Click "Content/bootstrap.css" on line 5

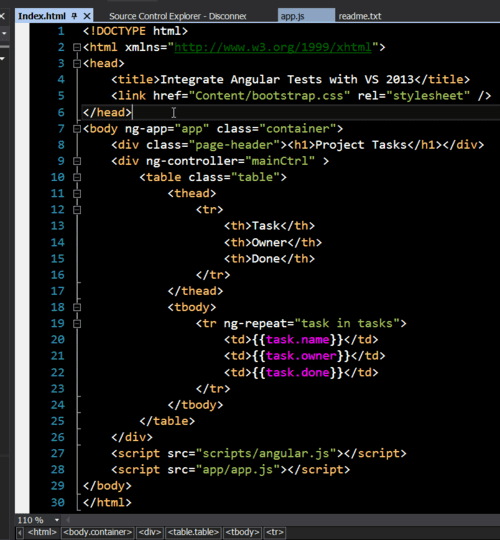point(269,96)
